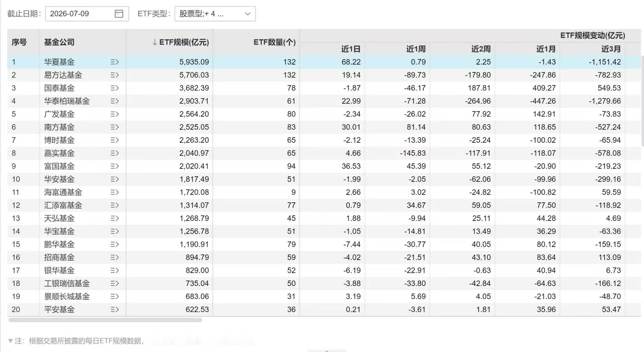Click the 近1周 value -145.83
Screen dimensions: 644x352
413,153
